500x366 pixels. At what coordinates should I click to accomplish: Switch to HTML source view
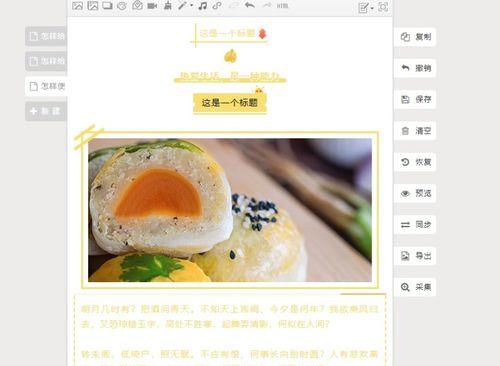click(283, 6)
